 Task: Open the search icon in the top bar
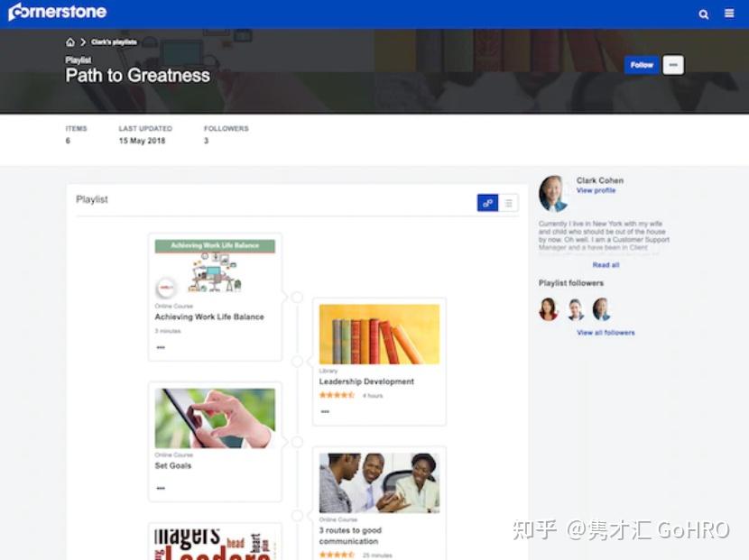tap(703, 14)
